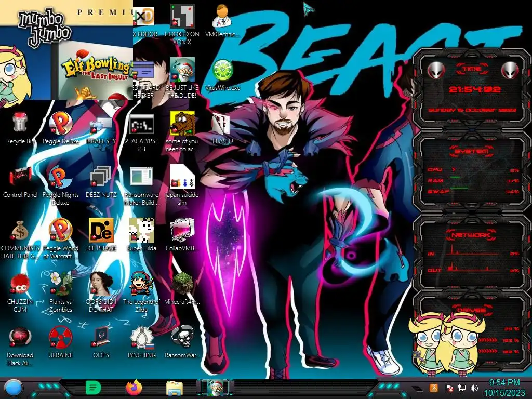Click the network tray icon
Viewport: 532px width, 399px height.
[461, 388]
